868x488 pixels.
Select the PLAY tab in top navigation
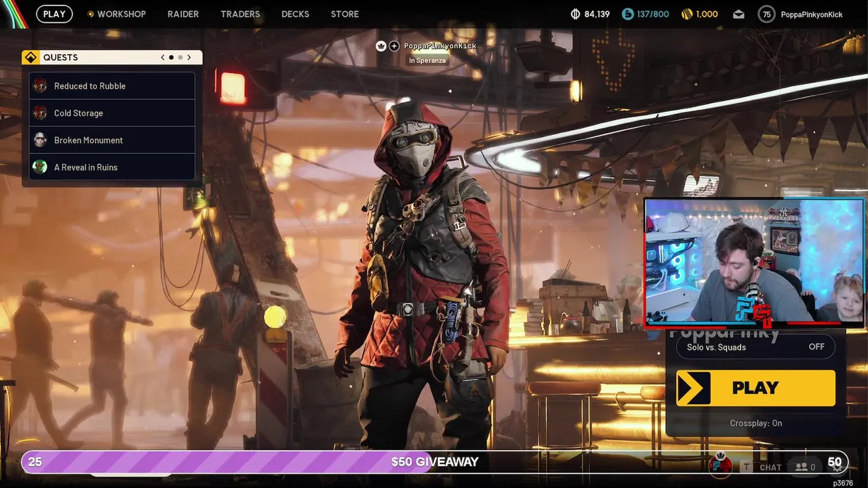pos(54,14)
